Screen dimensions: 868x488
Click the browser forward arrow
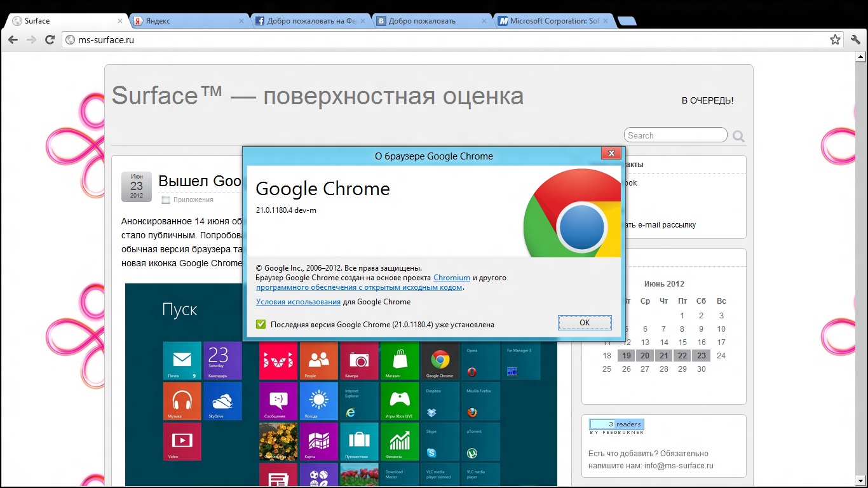pyautogui.click(x=32, y=40)
